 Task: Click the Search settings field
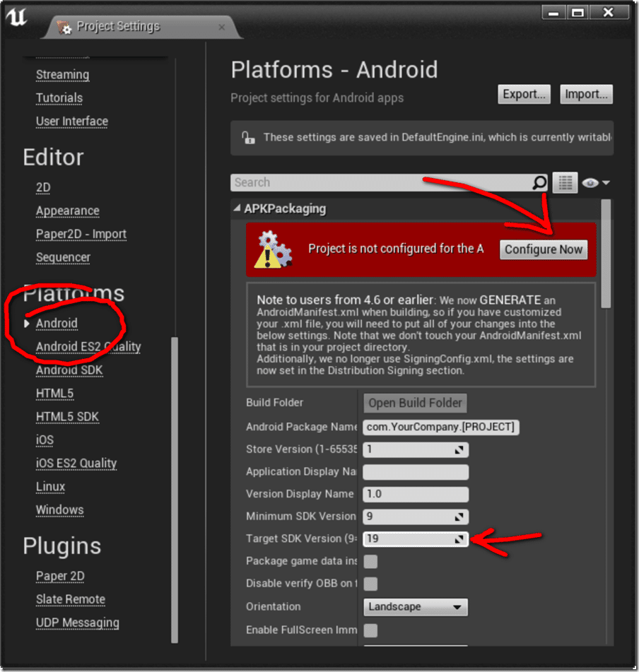point(389,182)
